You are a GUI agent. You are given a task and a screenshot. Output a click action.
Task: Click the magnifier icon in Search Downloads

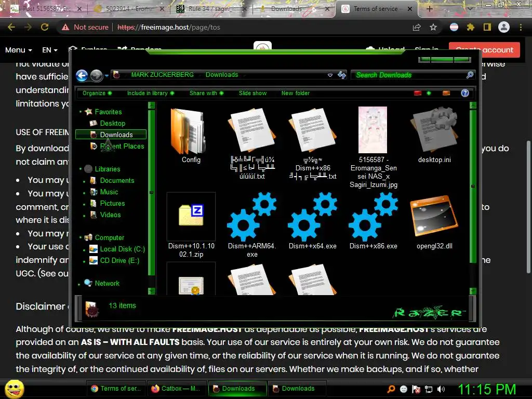(470, 75)
